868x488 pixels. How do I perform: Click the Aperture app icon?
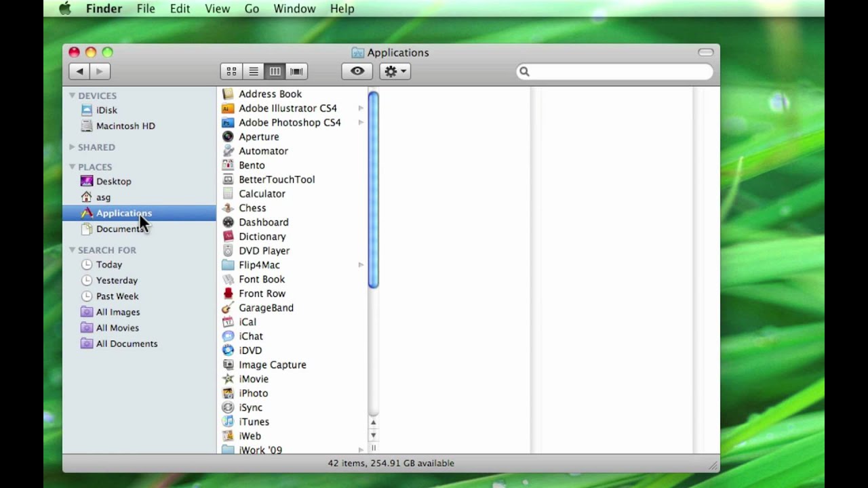[x=228, y=137]
